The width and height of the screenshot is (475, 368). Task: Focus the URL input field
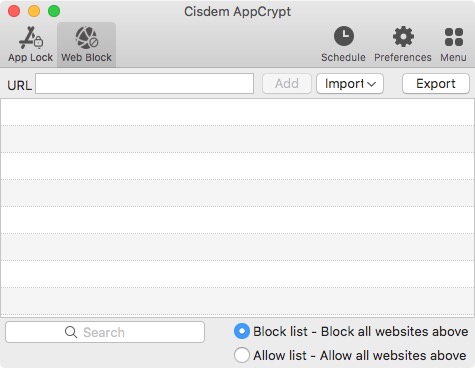(144, 84)
